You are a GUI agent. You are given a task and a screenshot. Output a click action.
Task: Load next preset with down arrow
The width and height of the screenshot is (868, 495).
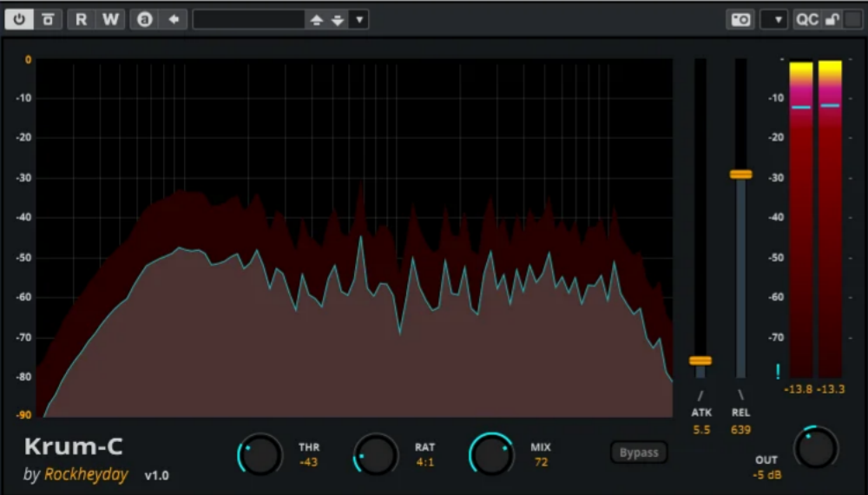click(x=338, y=20)
